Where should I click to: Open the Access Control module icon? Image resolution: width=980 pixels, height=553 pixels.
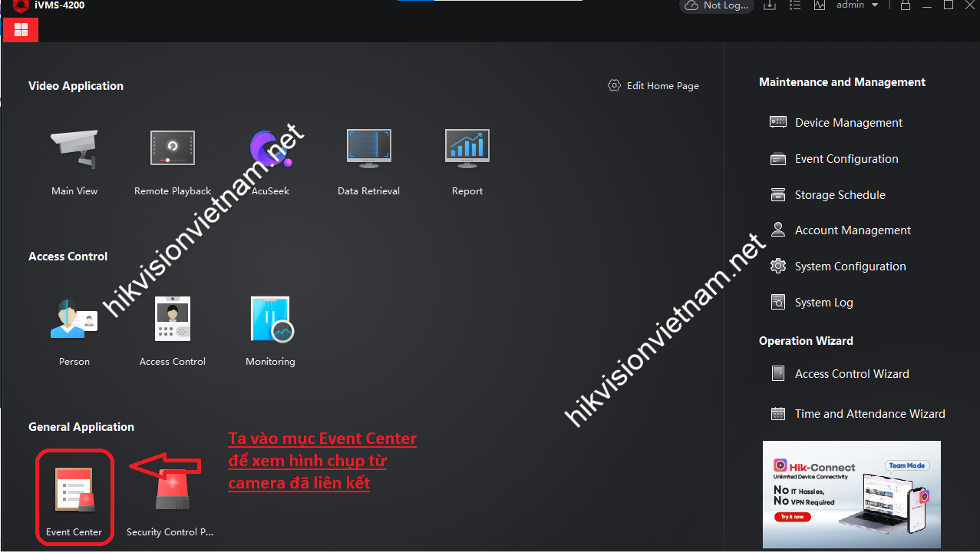tap(173, 320)
